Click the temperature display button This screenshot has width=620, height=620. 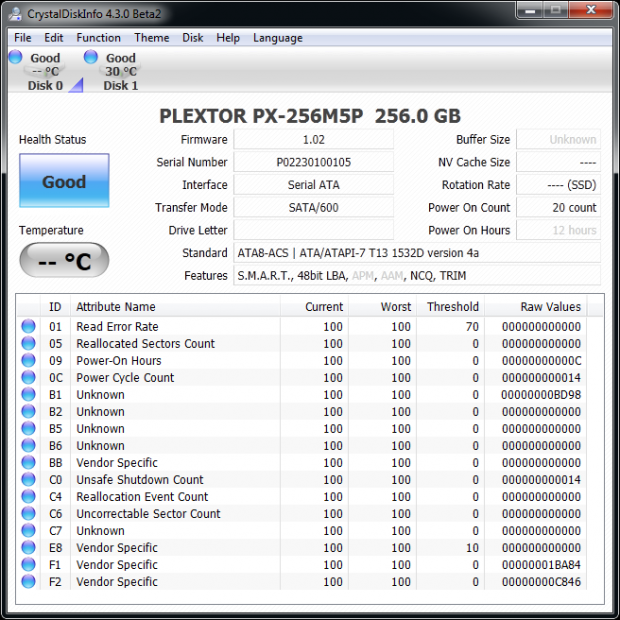(x=64, y=260)
